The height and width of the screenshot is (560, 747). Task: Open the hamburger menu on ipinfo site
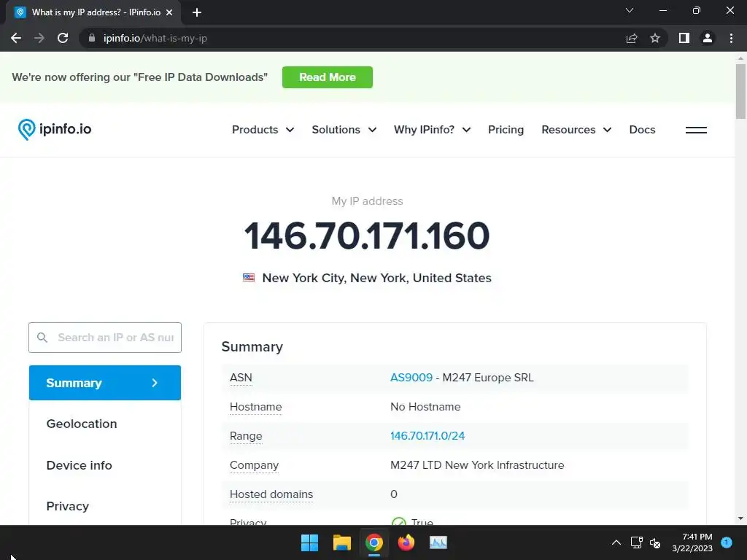coord(696,130)
